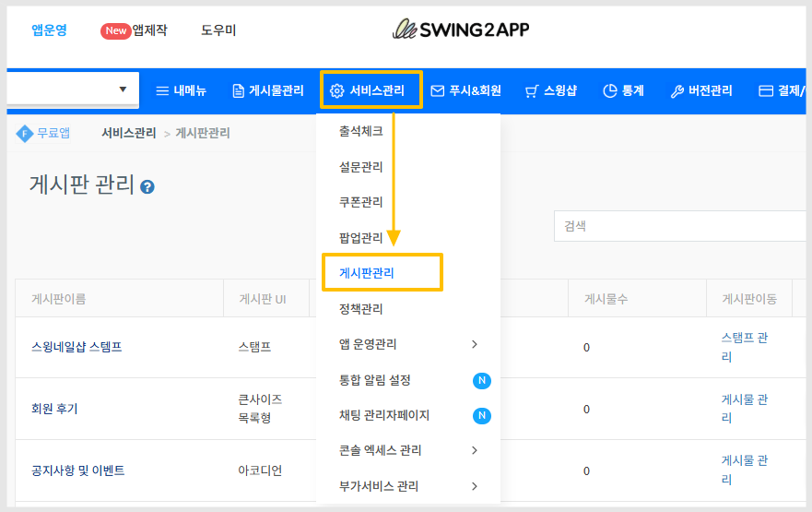Viewport: 812px width, 512px height.
Task: Click the document icon for 게시물관리
Action: click(238, 91)
